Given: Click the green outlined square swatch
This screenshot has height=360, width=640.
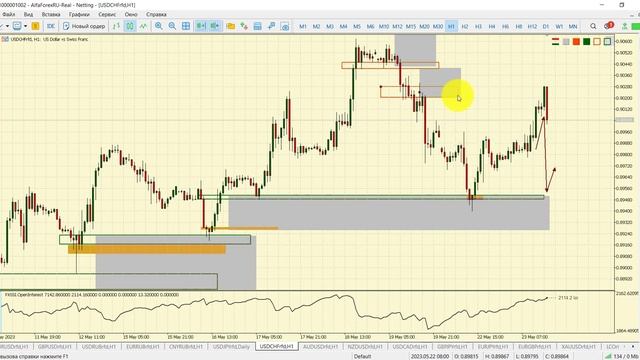Looking at the screenshot, I should [607, 41].
